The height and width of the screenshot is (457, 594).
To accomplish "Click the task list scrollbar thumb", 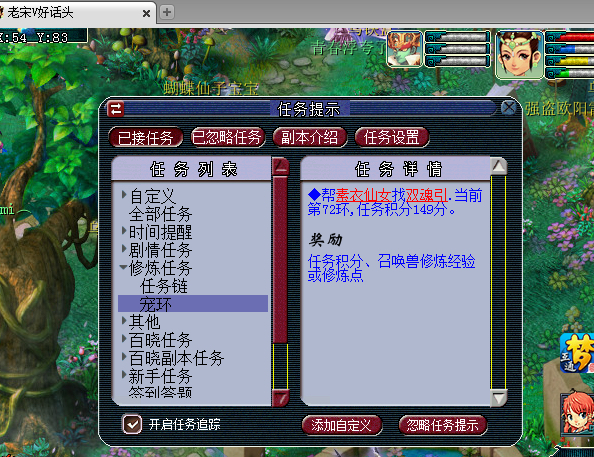I will tap(280, 259).
